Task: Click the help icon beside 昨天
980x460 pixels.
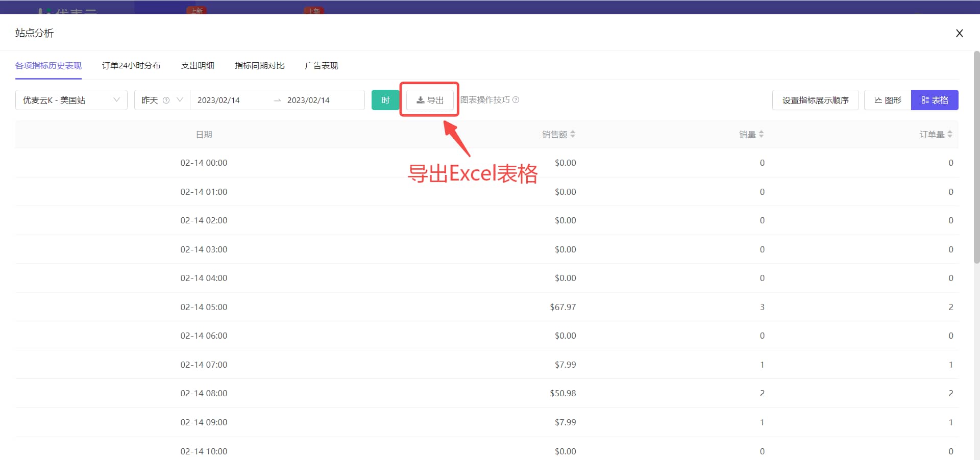Action: click(x=166, y=100)
